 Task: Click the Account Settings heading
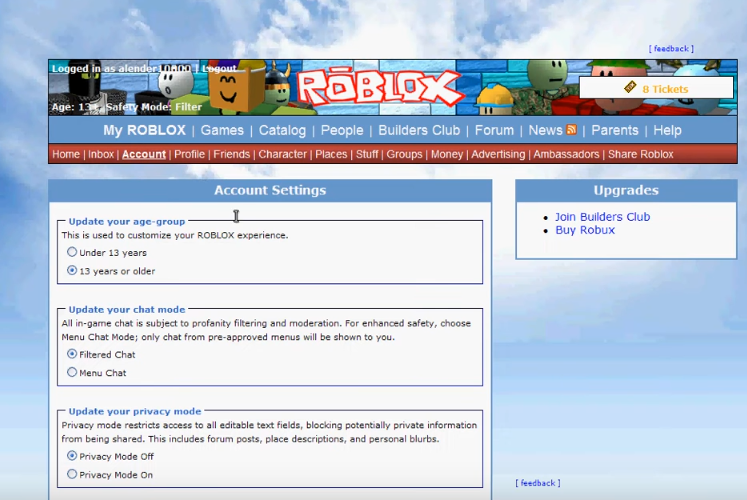[x=270, y=190]
